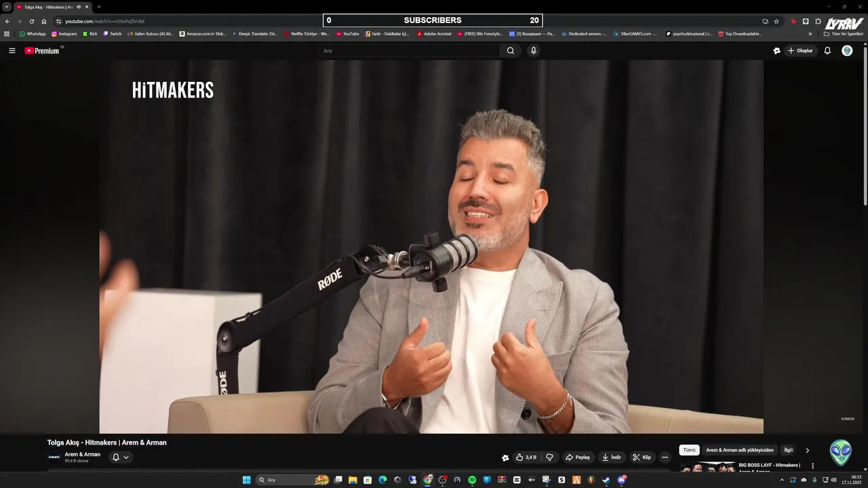Show more chips with the right arrow
The height and width of the screenshot is (488, 868).
(807, 450)
